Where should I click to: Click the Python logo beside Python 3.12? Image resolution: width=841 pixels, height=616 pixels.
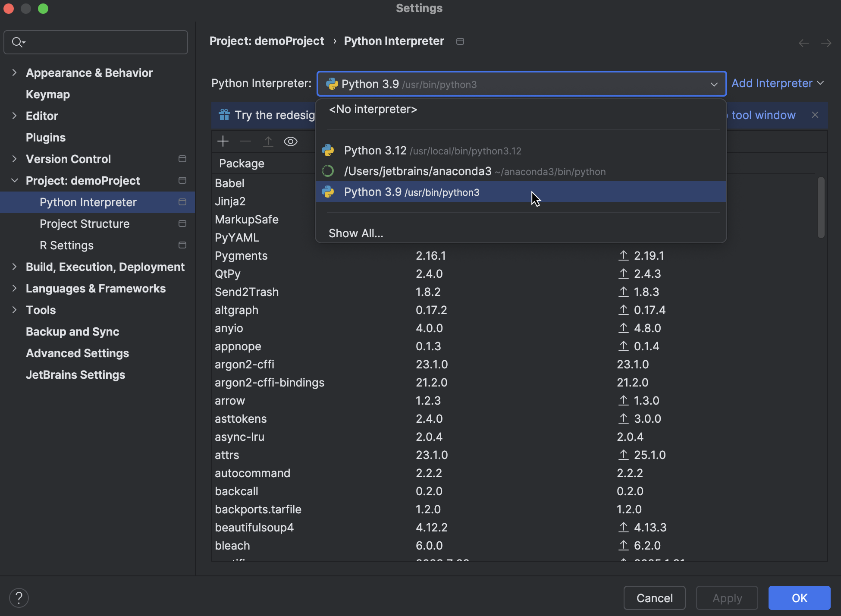[328, 150]
